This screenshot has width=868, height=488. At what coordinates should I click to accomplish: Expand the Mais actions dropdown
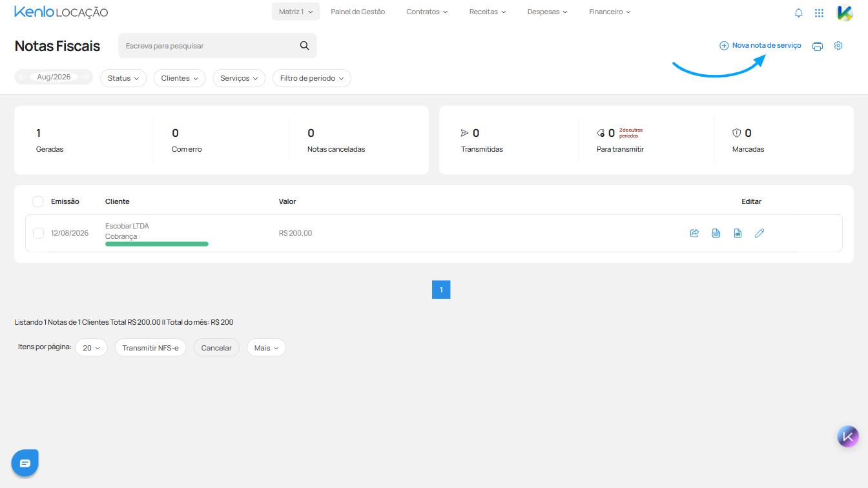[x=266, y=348]
